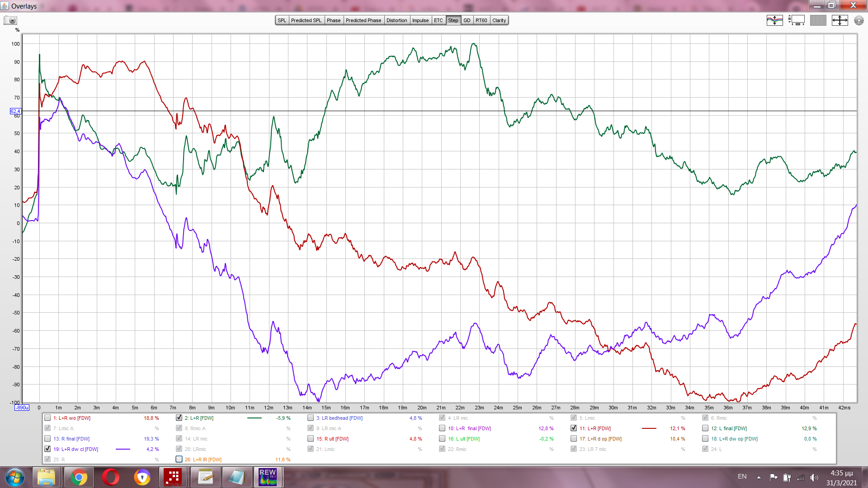Toggle the graph scrollbars icon
868x488 pixels.
pos(796,20)
